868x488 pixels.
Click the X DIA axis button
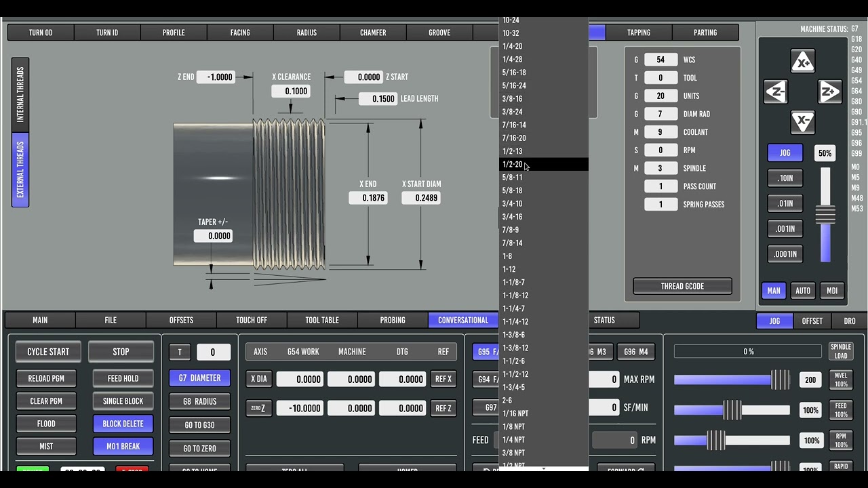tap(258, 379)
